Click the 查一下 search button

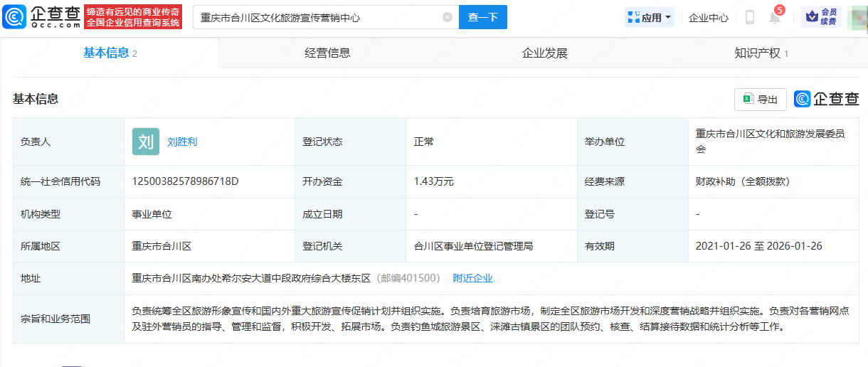(482, 17)
